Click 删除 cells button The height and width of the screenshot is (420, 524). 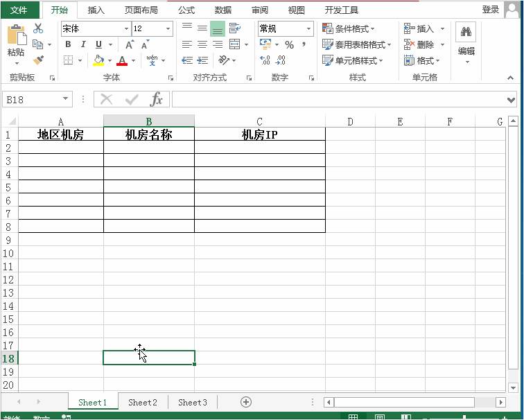click(419, 44)
